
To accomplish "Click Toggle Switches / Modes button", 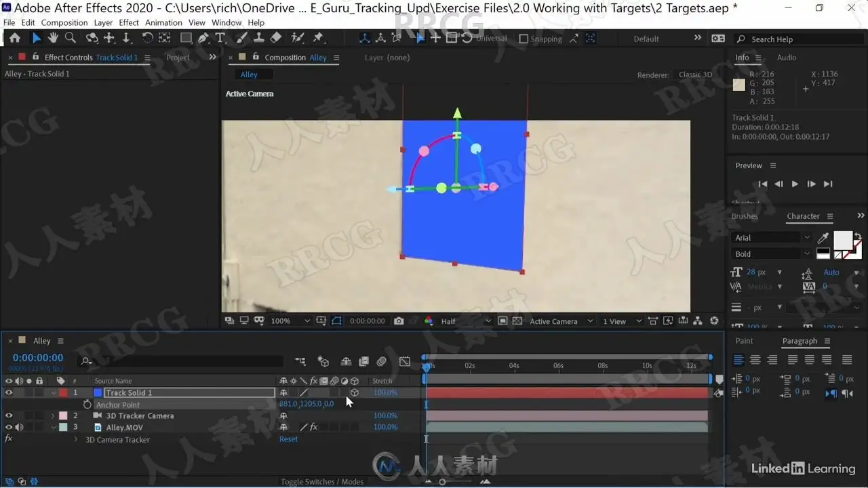I will pos(322,482).
